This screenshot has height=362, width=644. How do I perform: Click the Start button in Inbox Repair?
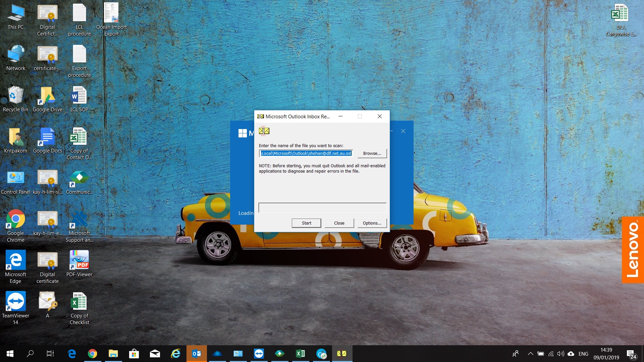click(x=306, y=223)
